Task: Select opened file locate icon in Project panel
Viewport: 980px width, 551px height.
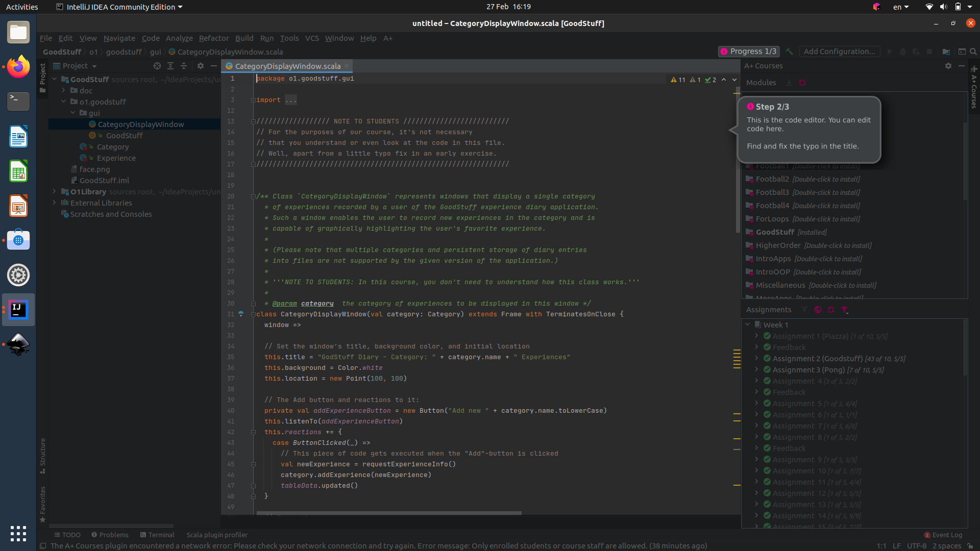Action: coord(157,66)
